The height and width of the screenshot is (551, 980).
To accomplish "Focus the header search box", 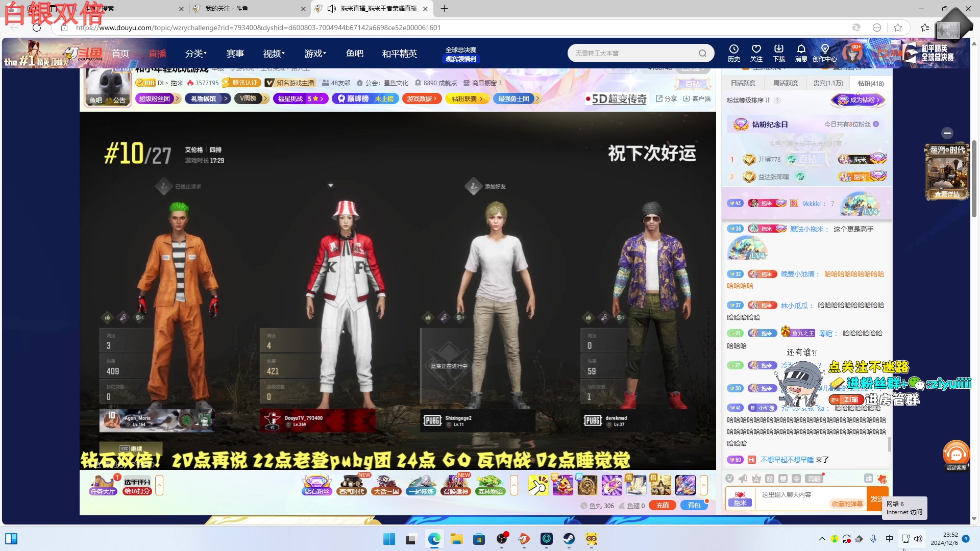I will pos(634,53).
